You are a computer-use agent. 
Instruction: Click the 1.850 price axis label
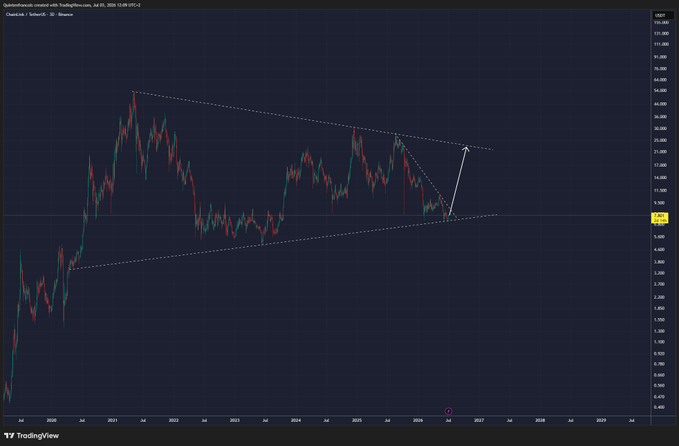tap(660, 308)
